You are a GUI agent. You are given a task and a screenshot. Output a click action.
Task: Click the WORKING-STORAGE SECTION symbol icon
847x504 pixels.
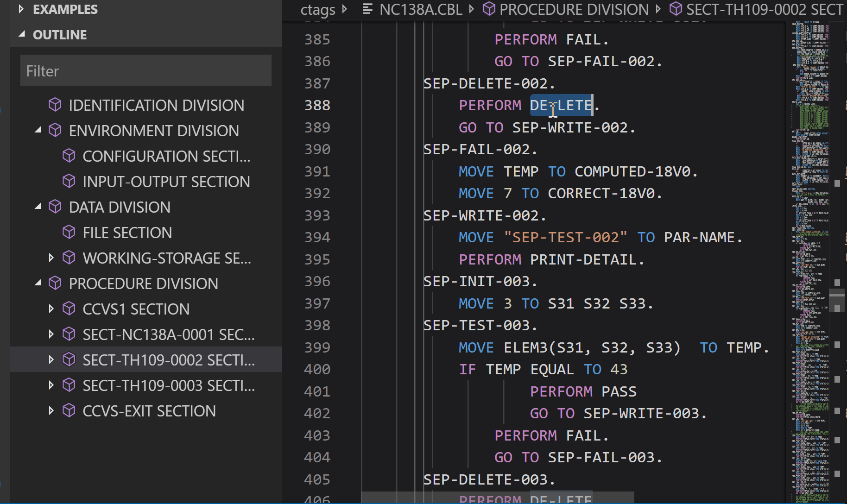[x=69, y=258]
